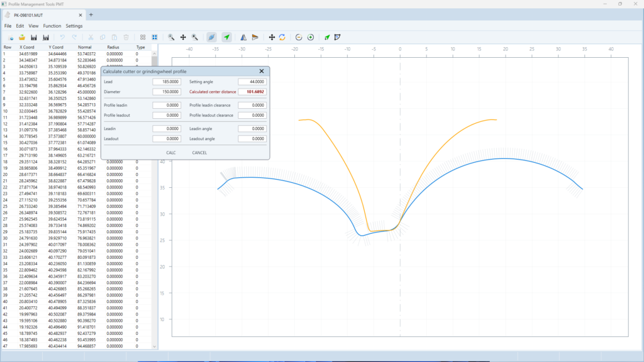The width and height of the screenshot is (644, 362).
Task: Add a new tab with plus button
Action: 91,15
